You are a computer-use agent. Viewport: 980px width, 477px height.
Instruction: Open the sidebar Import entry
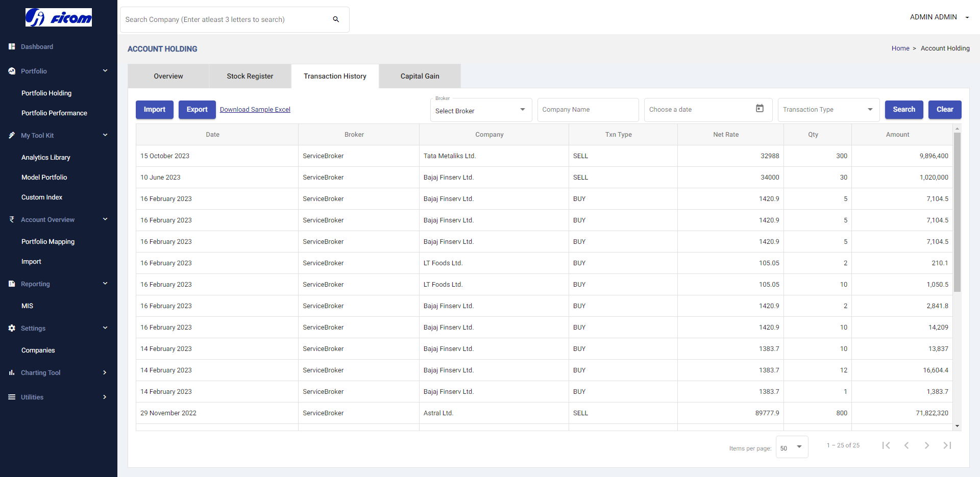pos(31,261)
